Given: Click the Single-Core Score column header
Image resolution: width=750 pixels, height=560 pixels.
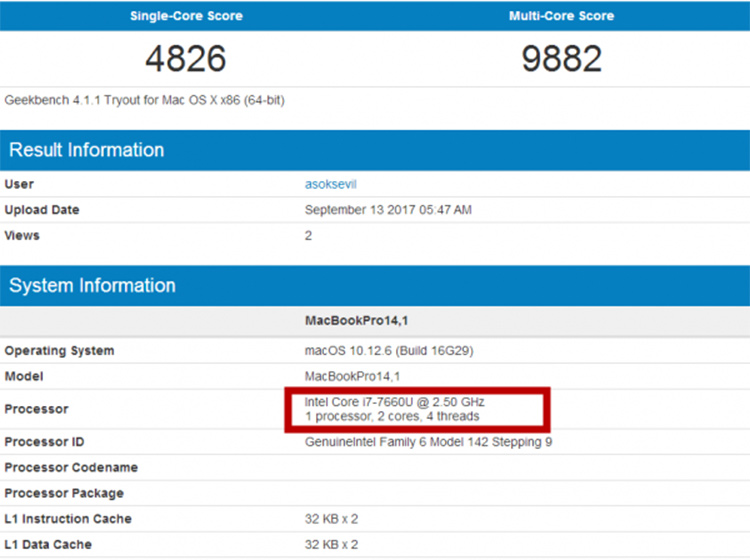Looking at the screenshot, I should 186,16.
